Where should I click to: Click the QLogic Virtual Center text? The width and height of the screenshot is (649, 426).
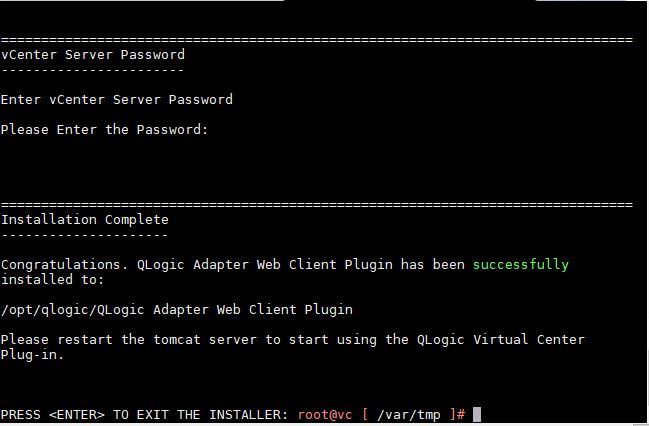[x=501, y=339]
